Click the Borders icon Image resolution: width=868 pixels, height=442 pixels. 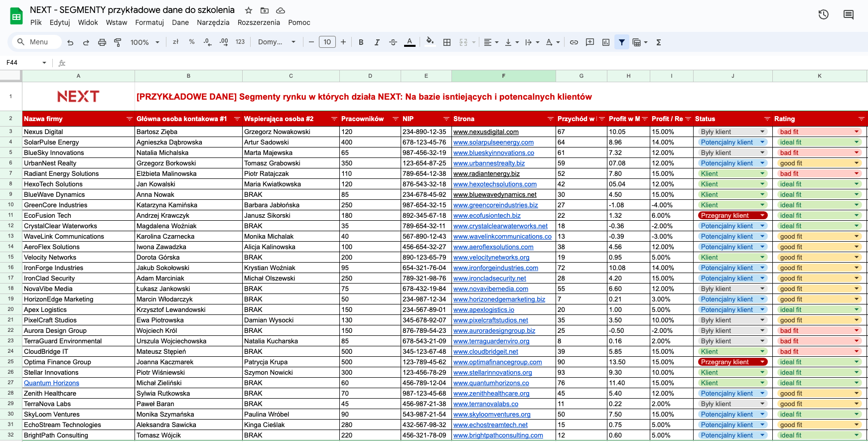coord(447,42)
